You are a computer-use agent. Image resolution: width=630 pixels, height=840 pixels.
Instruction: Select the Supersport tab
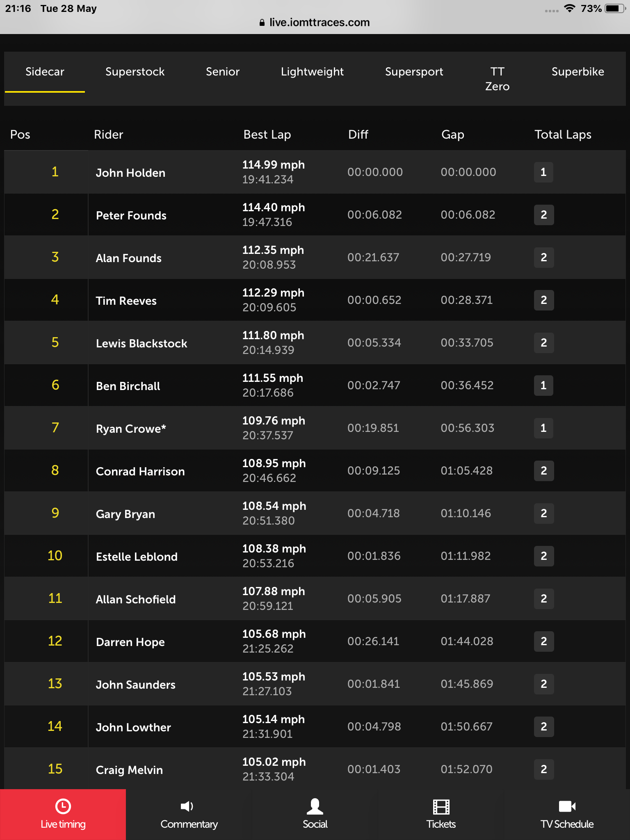414,72
